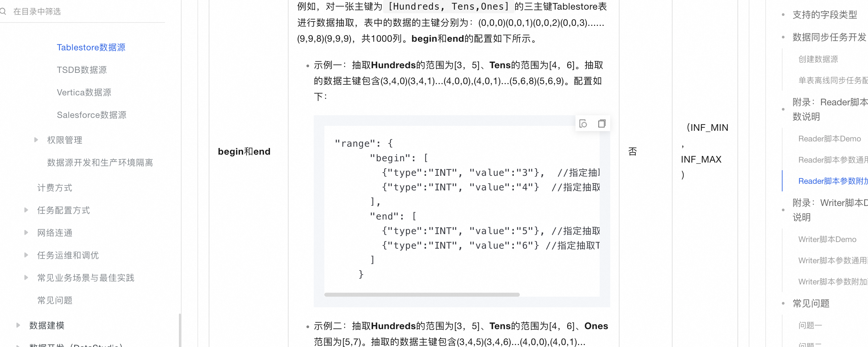This screenshot has width=868, height=347.
Task: Expand the 任务运维和调优 arrow
Action: (26, 255)
